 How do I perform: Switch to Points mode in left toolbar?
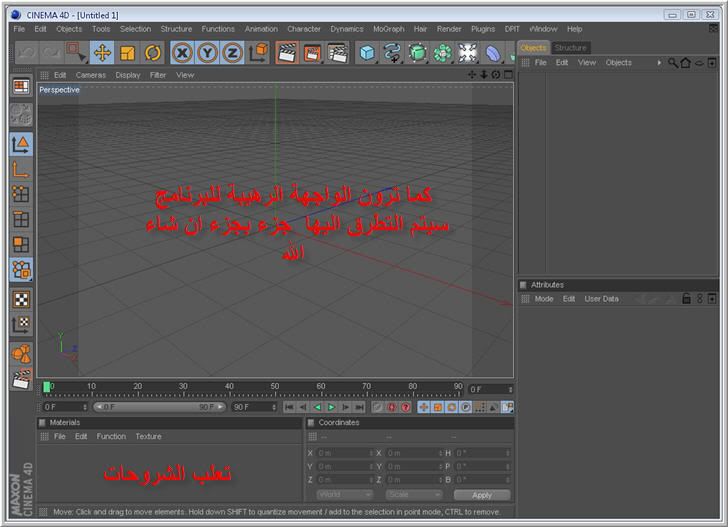click(20, 195)
